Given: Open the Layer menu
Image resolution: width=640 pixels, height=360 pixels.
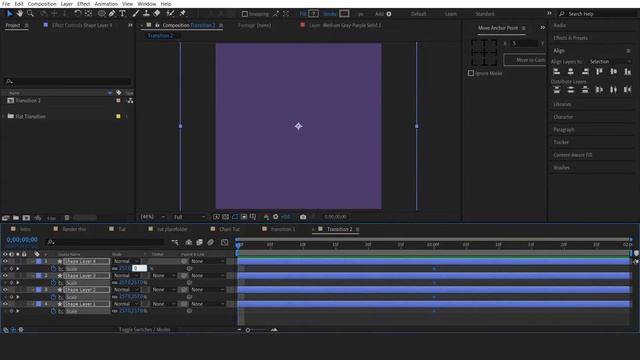Looking at the screenshot, I should click(x=67, y=4).
